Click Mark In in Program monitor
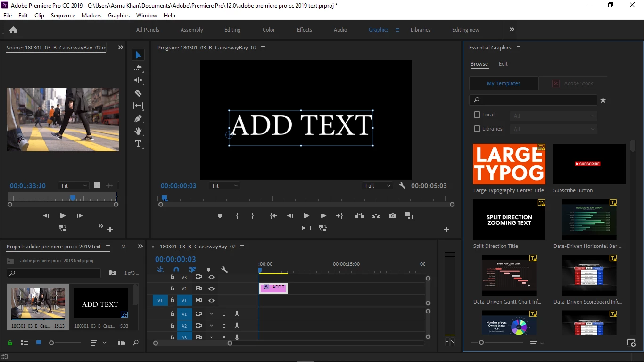 click(x=237, y=216)
